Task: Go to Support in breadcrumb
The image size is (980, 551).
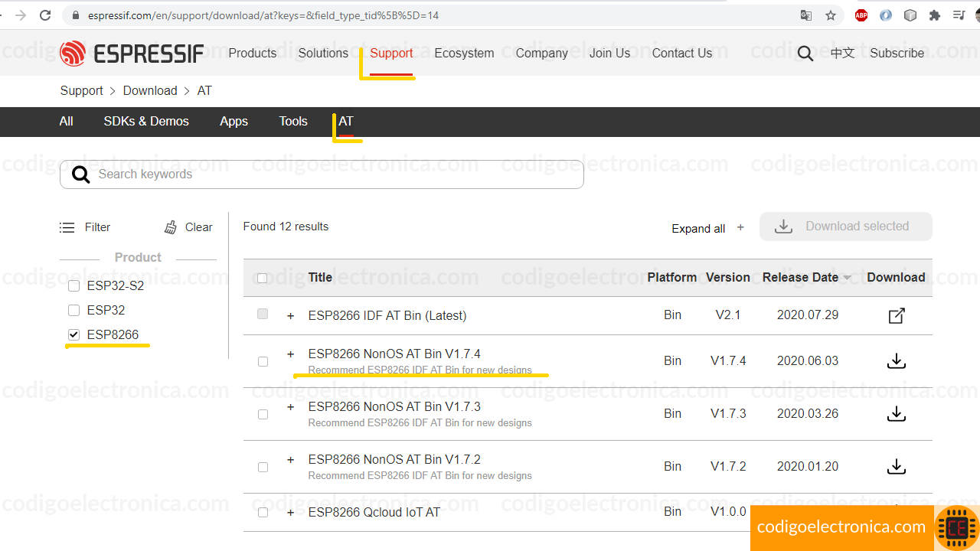Action: [81, 90]
